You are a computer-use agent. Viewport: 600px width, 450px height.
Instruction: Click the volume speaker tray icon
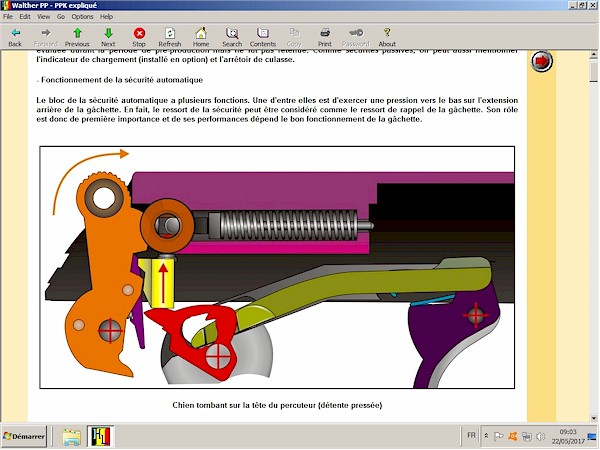point(540,436)
